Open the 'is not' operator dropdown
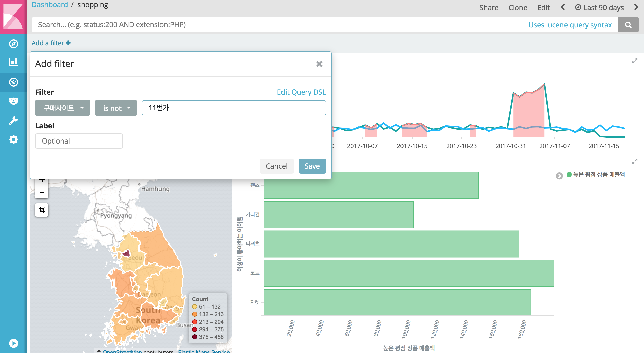 (x=116, y=108)
